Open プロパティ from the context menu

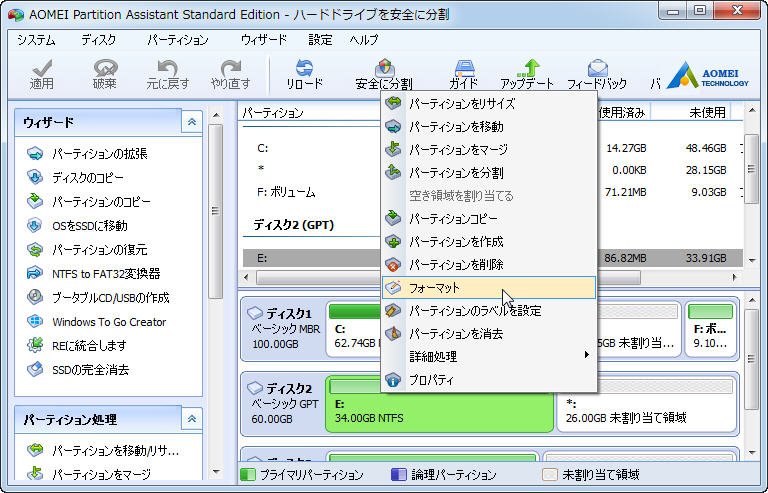(489, 380)
